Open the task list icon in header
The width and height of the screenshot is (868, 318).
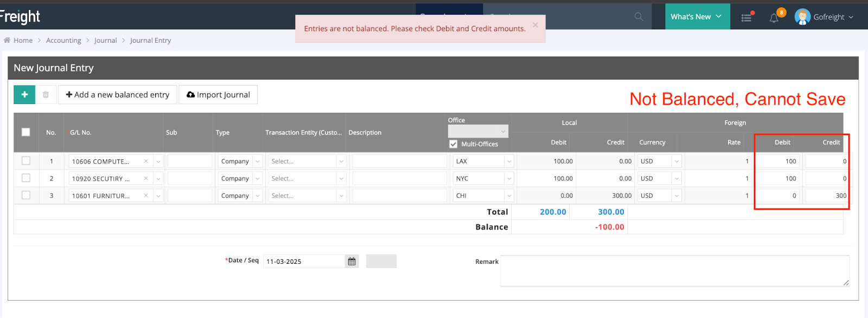(746, 17)
